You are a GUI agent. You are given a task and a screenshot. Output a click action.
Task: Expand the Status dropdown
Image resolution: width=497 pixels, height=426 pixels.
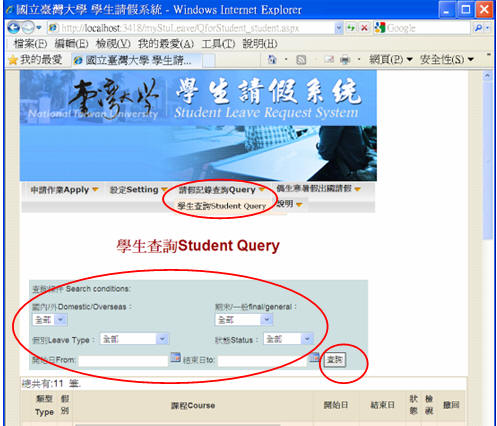(x=307, y=339)
